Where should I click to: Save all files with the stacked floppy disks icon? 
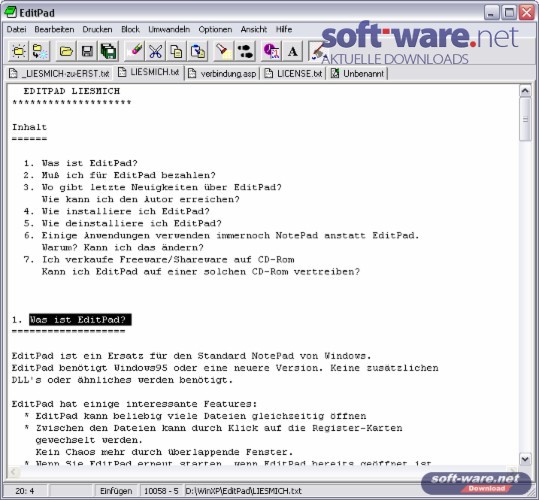click(x=109, y=52)
